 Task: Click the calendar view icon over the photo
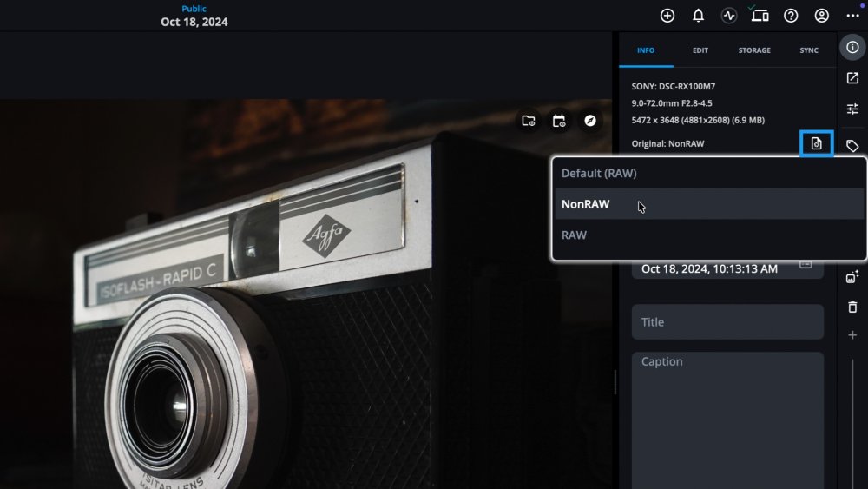click(x=559, y=121)
